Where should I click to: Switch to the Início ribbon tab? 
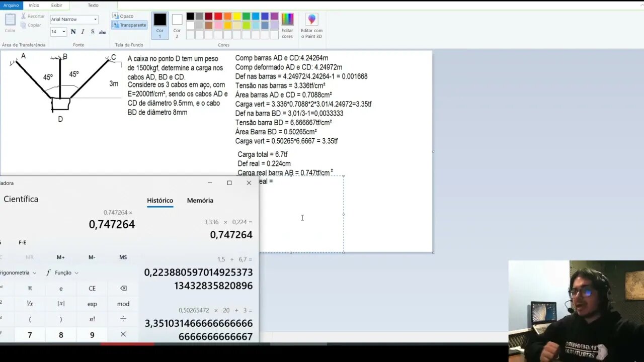pos(34,5)
